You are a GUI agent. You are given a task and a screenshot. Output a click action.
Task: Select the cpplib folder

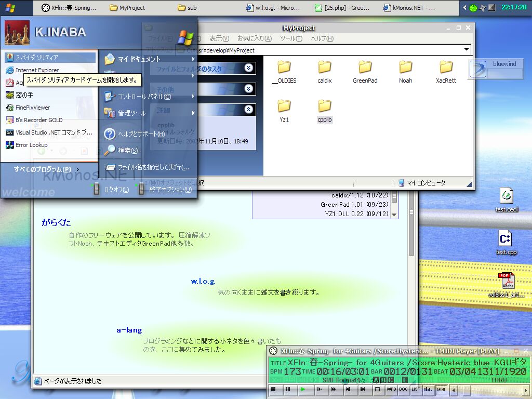[325, 111]
